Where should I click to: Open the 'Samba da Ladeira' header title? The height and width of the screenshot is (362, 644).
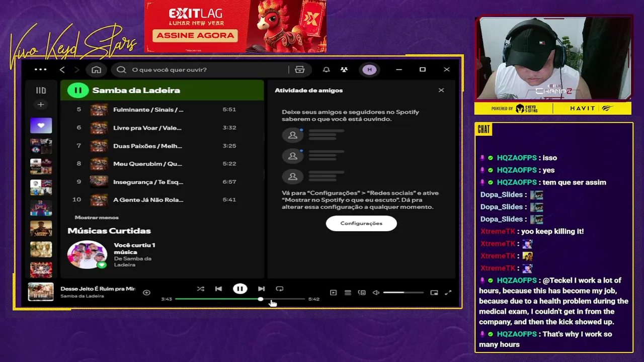point(136,90)
